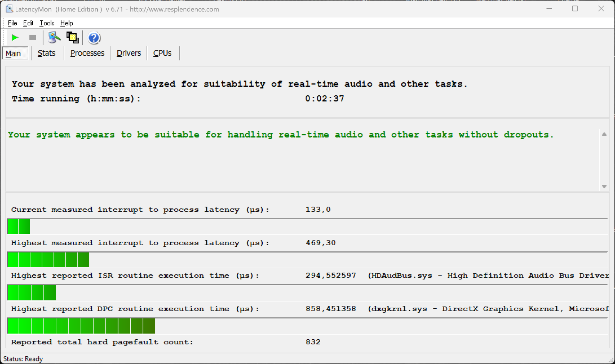Open the options icon with the wrench
The width and height of the screenshot is (615, 364).
click(x=54, y=38)
